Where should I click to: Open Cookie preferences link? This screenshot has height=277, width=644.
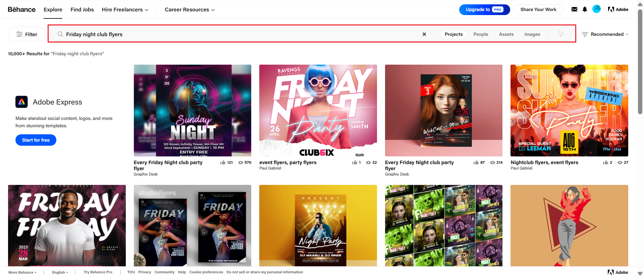tap(206, 272)
